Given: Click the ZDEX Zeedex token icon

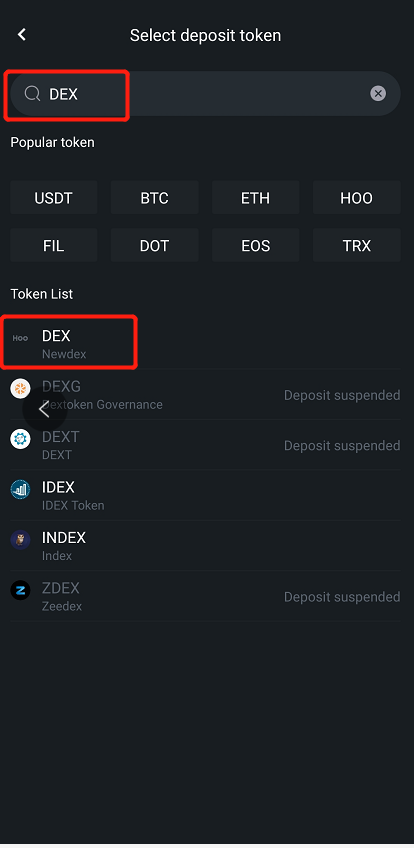Looking at the screenshot, I should [x=21, y=590].
